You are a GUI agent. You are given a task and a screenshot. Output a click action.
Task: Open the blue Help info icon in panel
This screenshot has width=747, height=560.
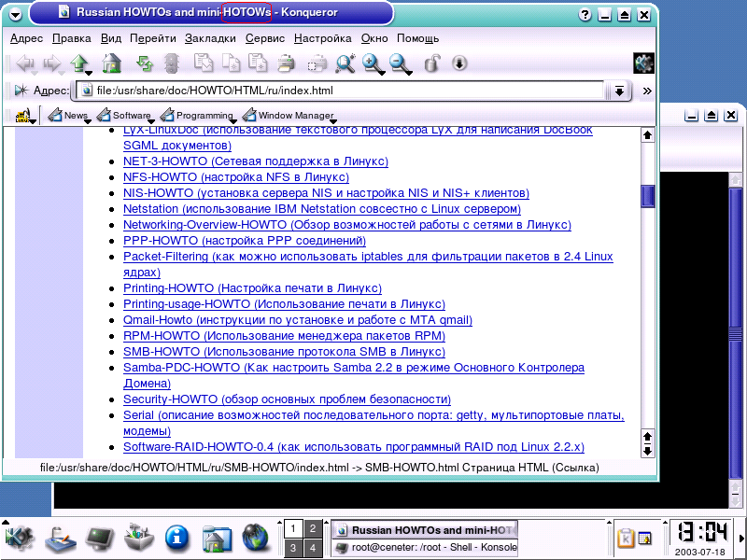(176, 539)
